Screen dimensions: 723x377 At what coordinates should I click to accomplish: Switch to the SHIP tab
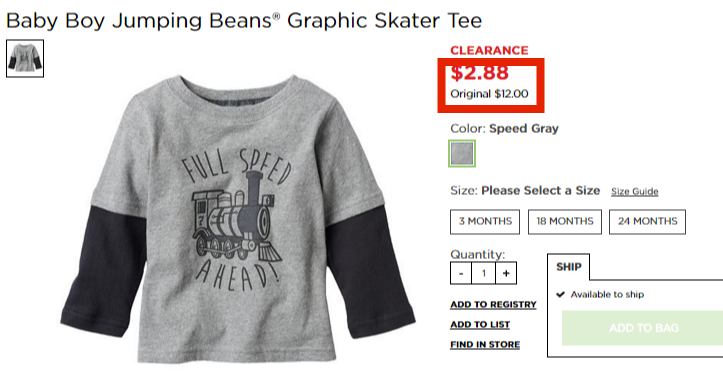tap(569, 267)
